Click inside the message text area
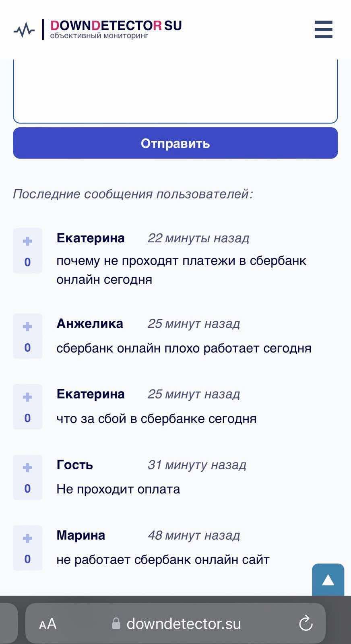Image resolution: width=351 pixels, height=644 pixels. click(x=175, y=91)
